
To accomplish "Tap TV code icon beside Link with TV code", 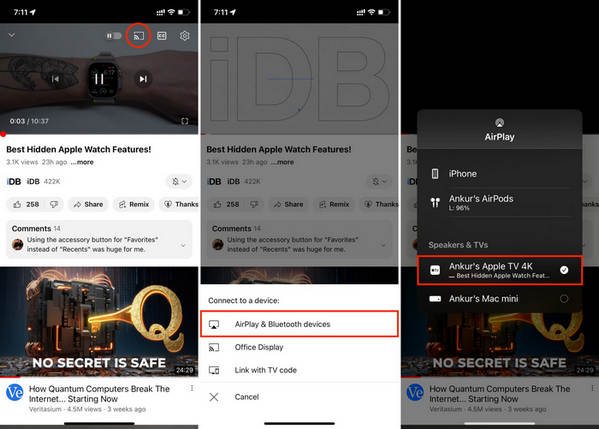I will click(x=214, y=370).
